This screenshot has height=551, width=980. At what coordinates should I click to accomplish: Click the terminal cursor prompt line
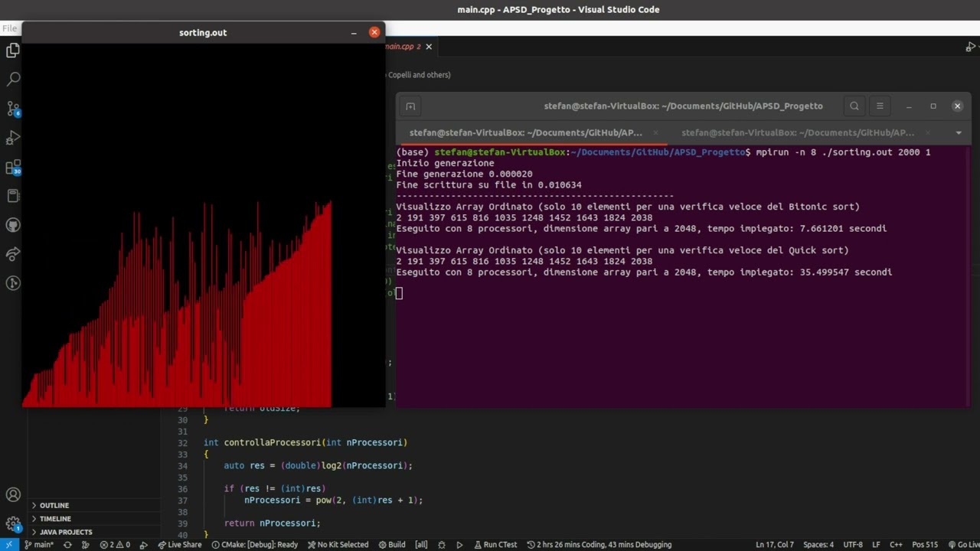pyautogui.click(x=399, y=293)
